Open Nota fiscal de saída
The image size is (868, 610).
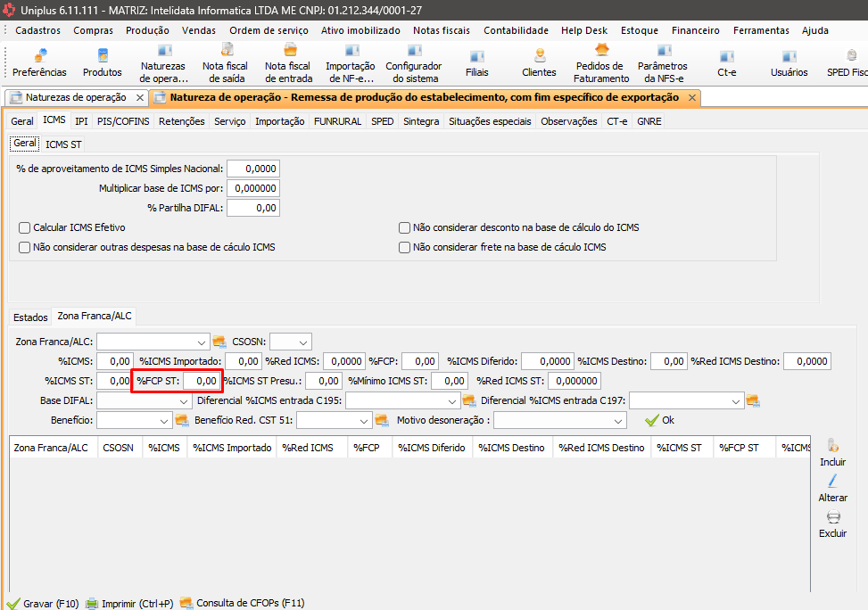click(225, 62)
